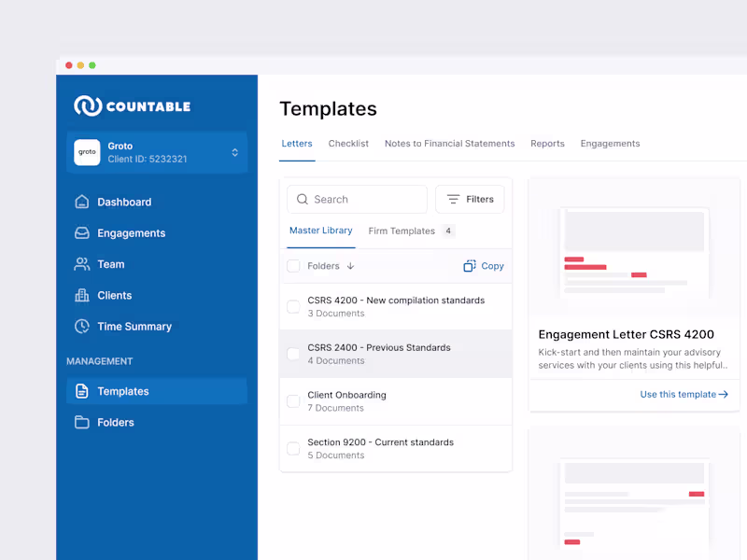Go to Clients via the sidebar icon
Screen dimensions: 747x560
click(x=84, y=295)
